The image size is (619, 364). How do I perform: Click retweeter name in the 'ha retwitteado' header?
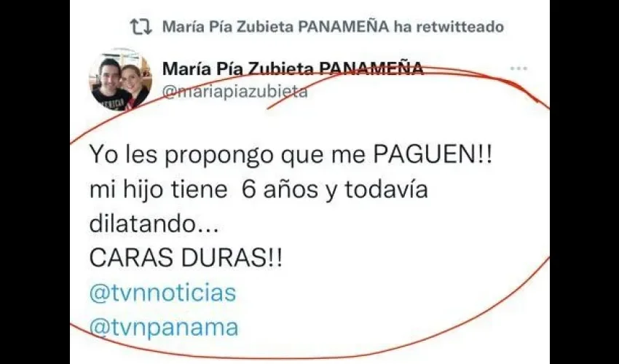tap(276, 27)
